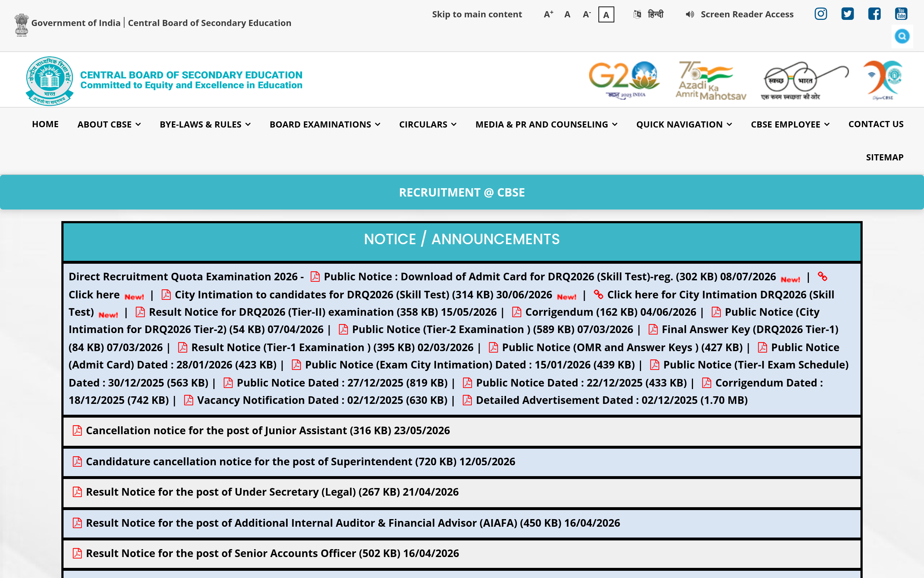
Task: Expand MEDIA & PR AND COUNSELING menu
Action: (546, 124)
